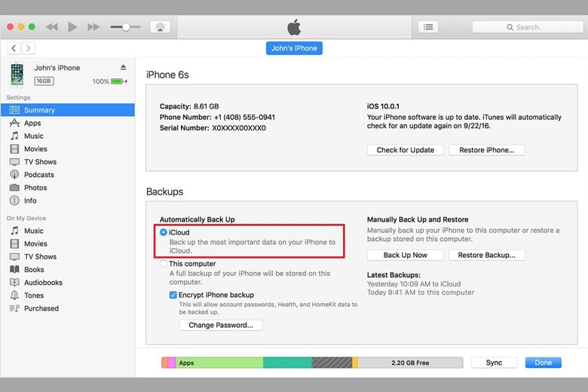588x392 pixels.
Task: Click Capacity 8.61 GB text
Action: (189, 106)
